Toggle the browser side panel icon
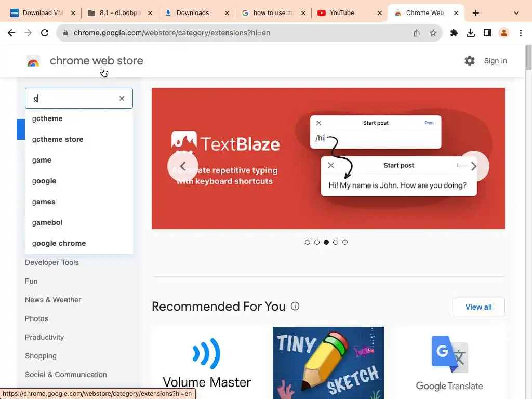Image resolution: width=532 pixels, height=399 pixels. [487, 33]
